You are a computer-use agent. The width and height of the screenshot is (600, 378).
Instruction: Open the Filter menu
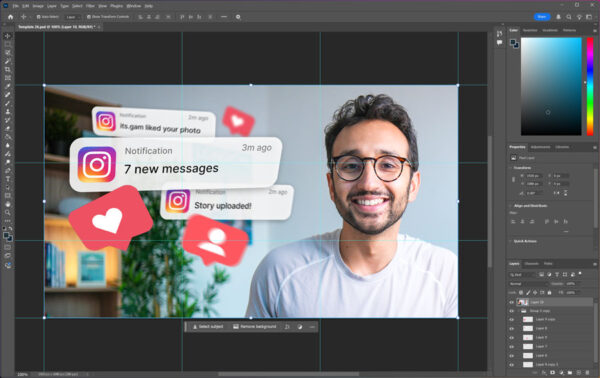click(90, 6)
